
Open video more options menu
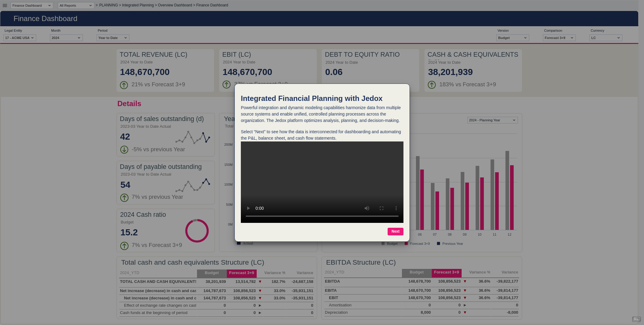[396, 208]
